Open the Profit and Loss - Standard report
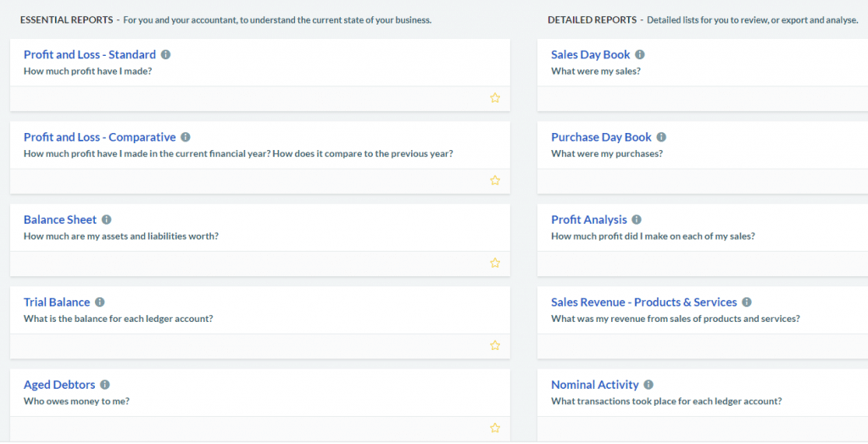The image size is (868, 444). 90,54
